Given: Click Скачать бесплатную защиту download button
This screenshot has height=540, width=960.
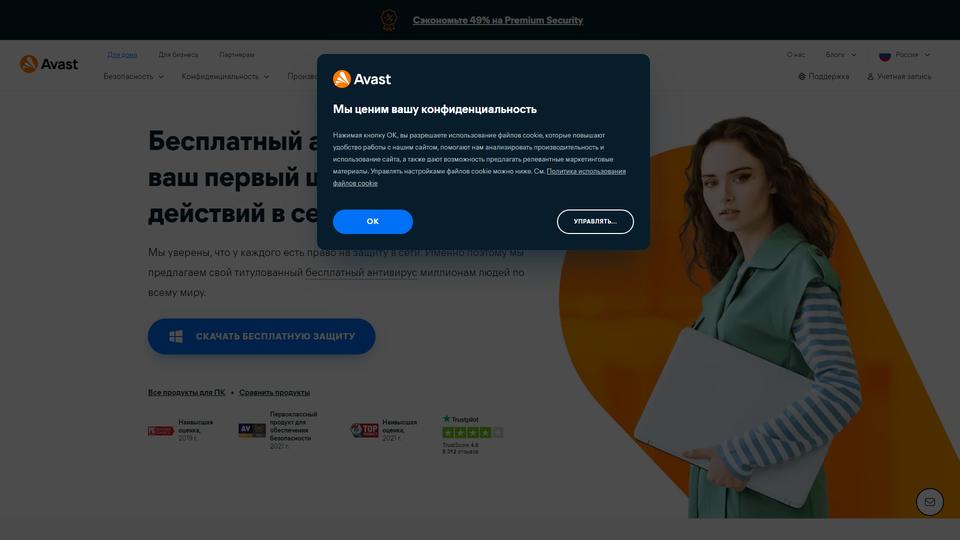Looking at the screenshot, I should [261, 336].
